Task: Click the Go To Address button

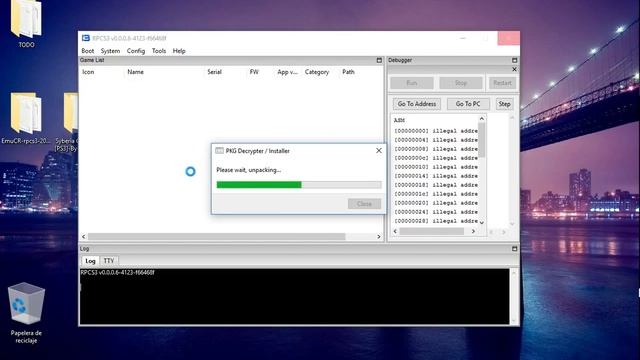Action: 417,104
